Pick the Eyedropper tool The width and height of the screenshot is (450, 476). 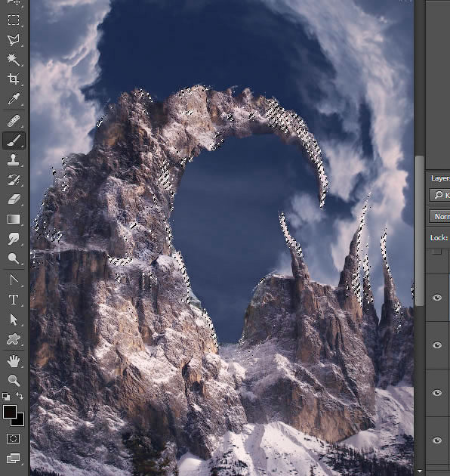[x=14, y=99]
